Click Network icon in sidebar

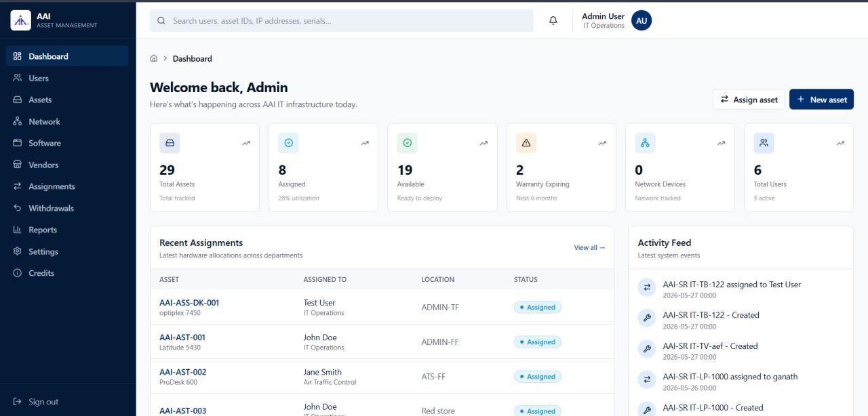[18, 121]
